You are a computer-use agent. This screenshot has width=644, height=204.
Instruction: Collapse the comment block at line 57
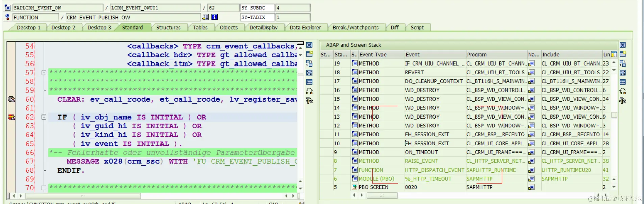tap(44, 73)
